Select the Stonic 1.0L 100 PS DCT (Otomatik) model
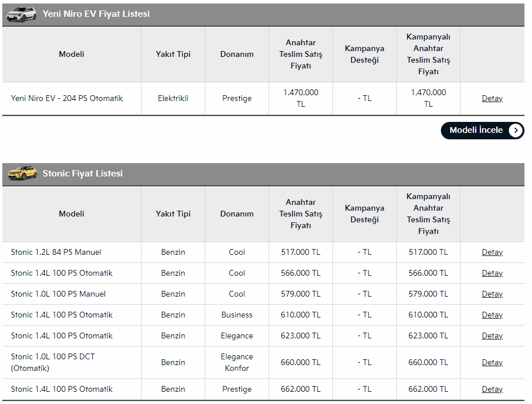This screenshot has width=532, height=404. point(53,362)
